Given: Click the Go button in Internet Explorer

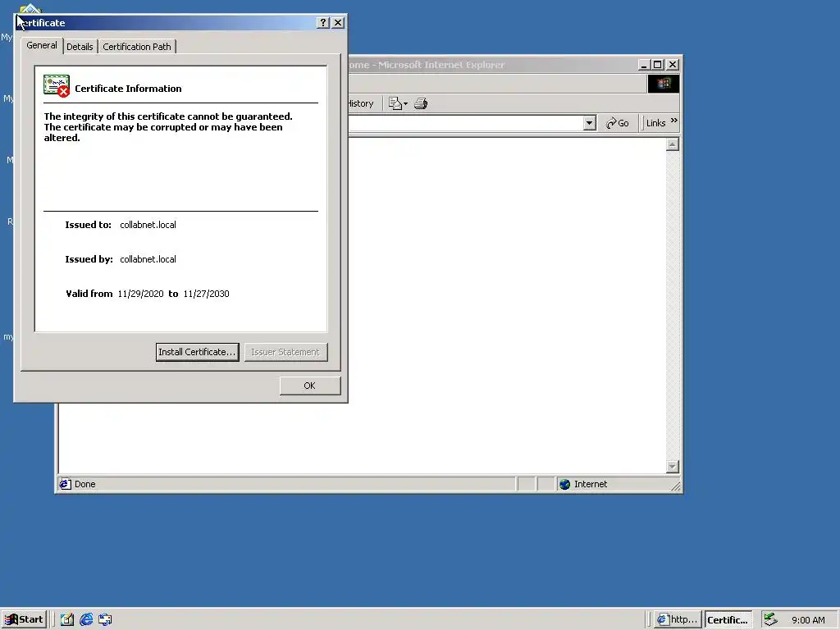Looking at the screenshot, I should click(x=618, y=123).
